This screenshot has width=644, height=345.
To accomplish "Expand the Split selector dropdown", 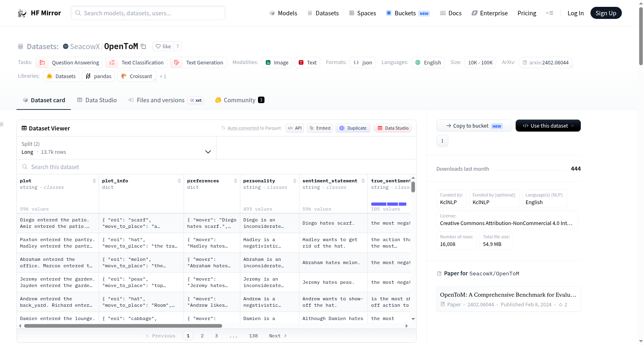I will 116,148.
